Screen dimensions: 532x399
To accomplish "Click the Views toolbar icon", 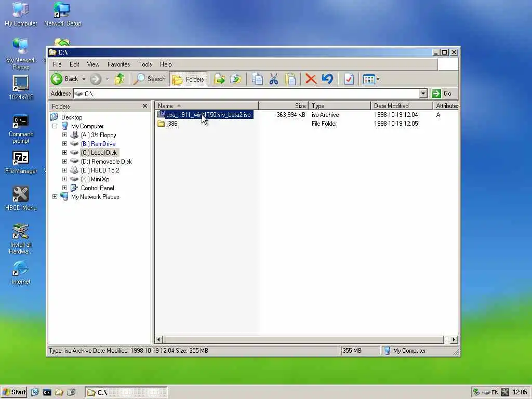I will click(368, 79).
